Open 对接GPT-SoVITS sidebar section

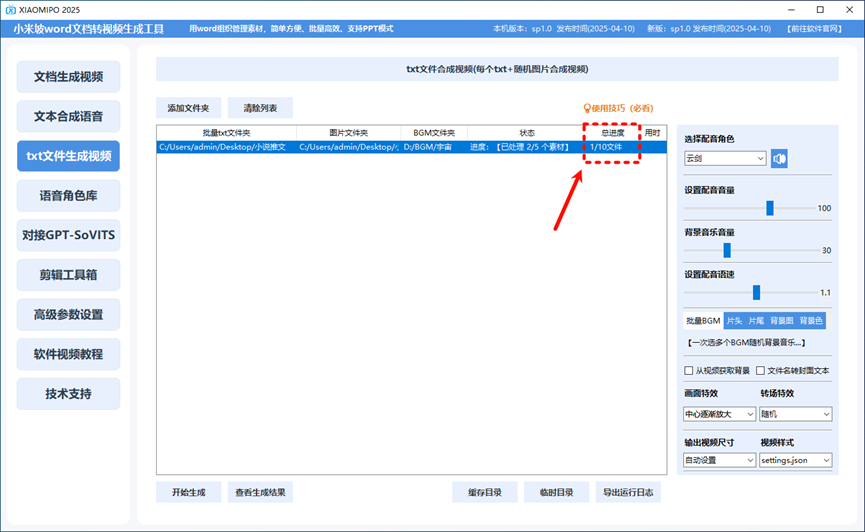(x=68, y=235)
